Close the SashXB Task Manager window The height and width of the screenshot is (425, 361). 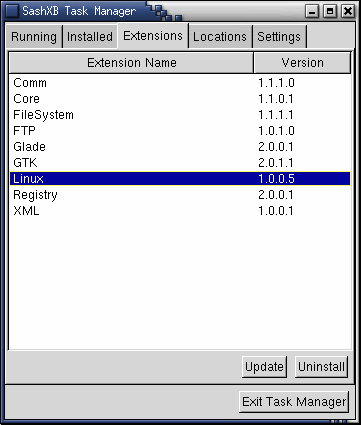[348, 12]
